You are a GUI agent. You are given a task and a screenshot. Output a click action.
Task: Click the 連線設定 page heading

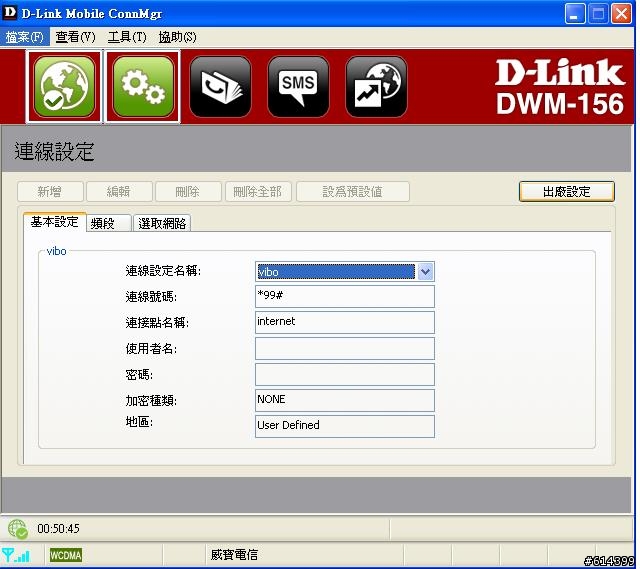54,151
